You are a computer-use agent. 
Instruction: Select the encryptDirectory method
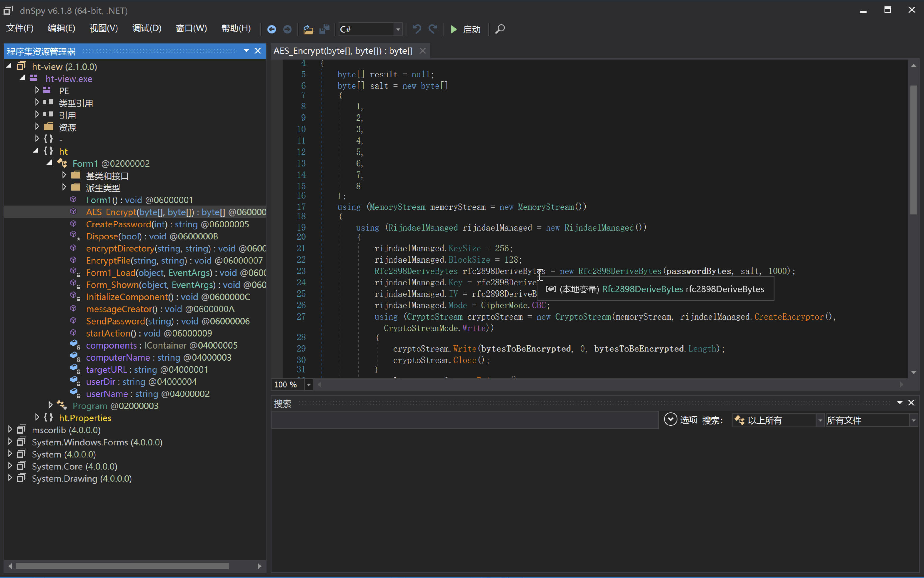click(x=176, y=248)
